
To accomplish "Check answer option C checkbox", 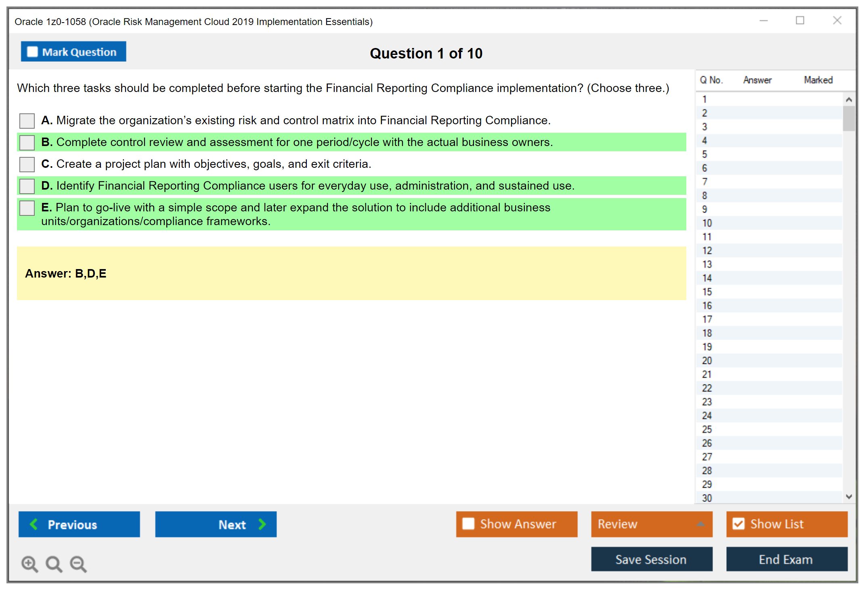I will coord(27,164).
